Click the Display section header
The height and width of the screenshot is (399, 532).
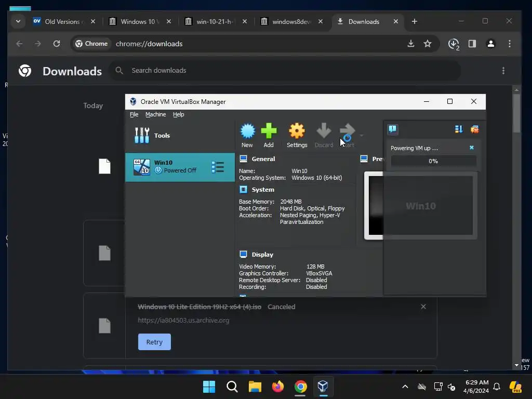(262, 255)
